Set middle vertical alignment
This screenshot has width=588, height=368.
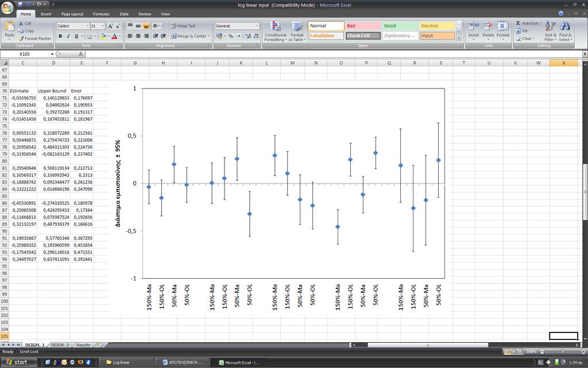(x=138, y=26)
